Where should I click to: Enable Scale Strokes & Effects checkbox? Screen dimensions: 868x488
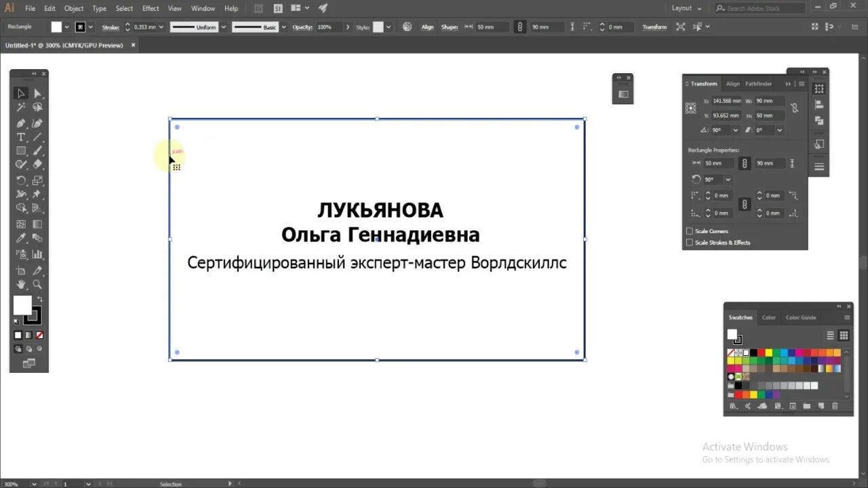tap(690, 242)
